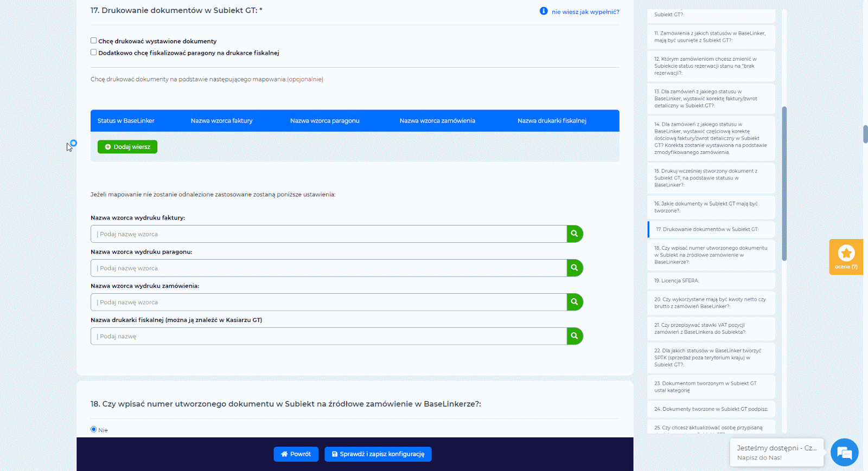Click 'Sprawdź i zapisz konfigurację' button
This screenshot has width=868, height=471.
[x=378, y=454]
